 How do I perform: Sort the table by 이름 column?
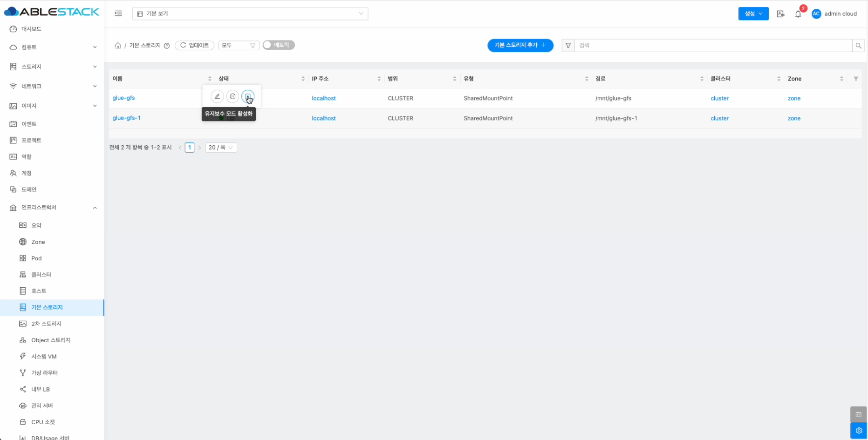(210, 79)
